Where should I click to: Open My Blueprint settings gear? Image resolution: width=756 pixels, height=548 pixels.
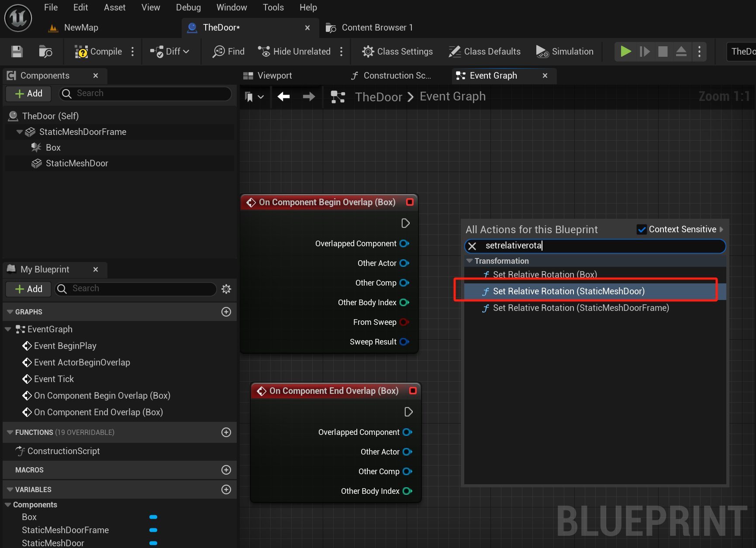coord(226,289)
